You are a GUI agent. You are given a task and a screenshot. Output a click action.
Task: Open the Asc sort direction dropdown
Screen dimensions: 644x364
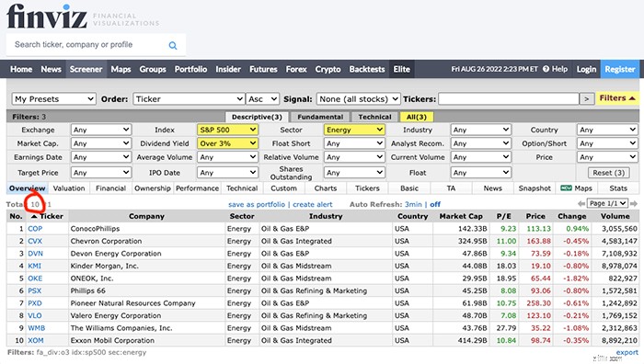point(262,99)
